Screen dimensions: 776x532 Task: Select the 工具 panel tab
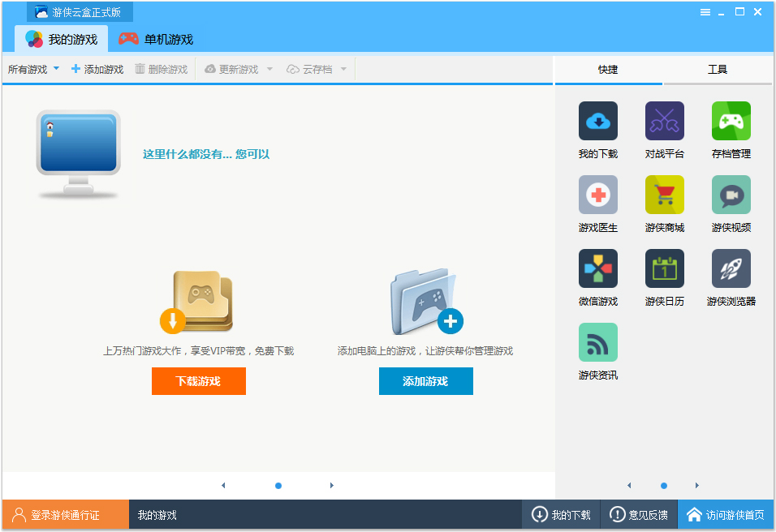(718, 70)
